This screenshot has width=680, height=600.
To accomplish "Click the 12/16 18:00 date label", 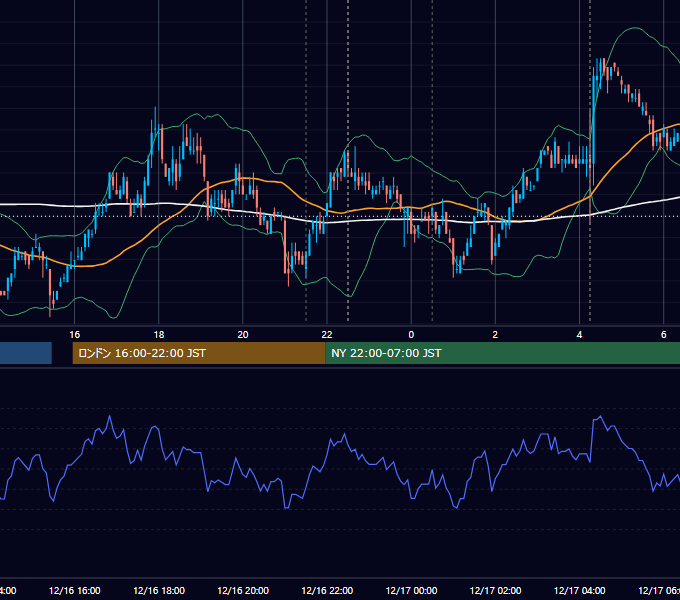I will tap(159, 590).
